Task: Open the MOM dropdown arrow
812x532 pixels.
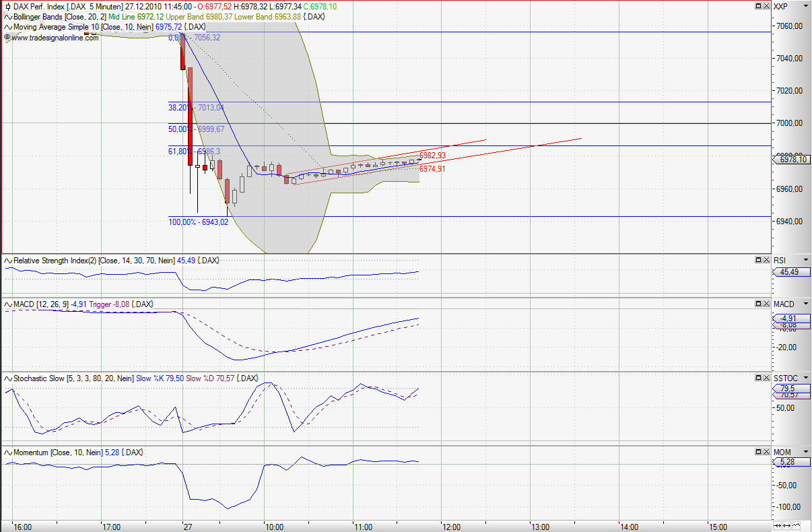Action: pos(805,452)
